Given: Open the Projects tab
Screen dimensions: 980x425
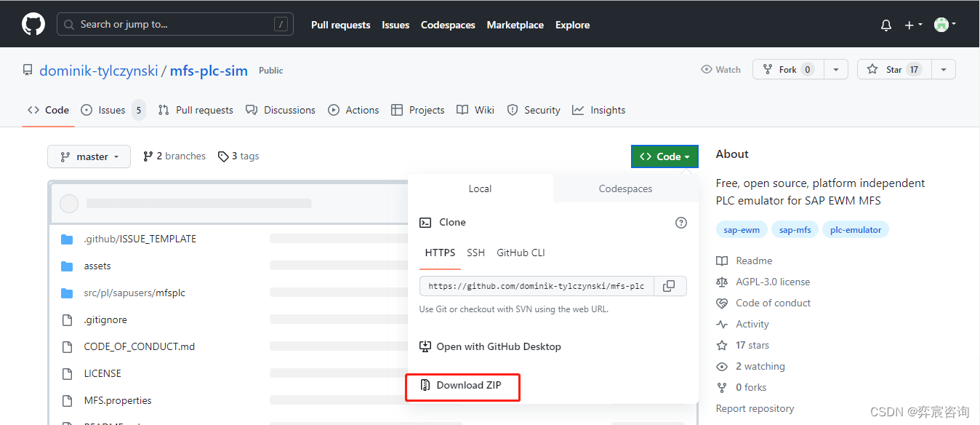Looking at the screenshot, I should pyautogui.click(x=418, y=110).
